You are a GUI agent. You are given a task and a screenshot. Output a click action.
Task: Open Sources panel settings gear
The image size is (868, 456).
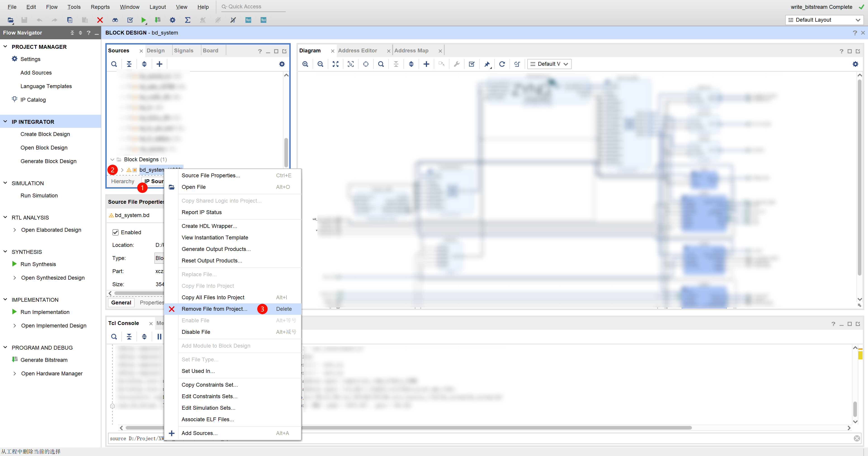coord(282,64)
